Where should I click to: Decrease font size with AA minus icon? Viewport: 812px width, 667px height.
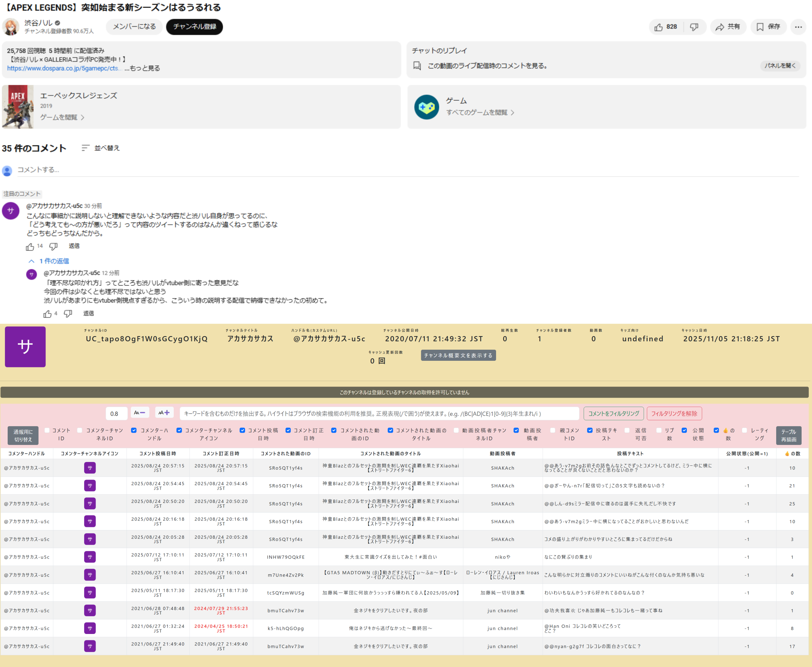(x=139, y=413)
